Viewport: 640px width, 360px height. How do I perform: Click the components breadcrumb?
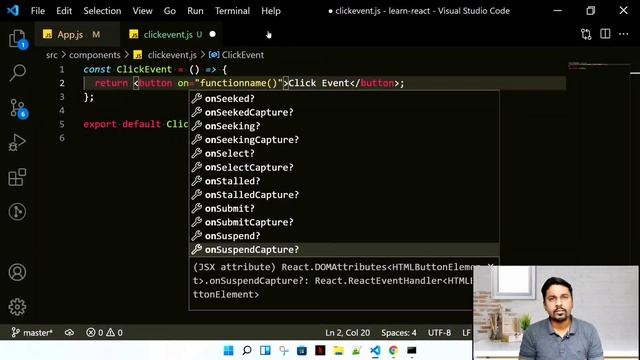tap(94, 55)
